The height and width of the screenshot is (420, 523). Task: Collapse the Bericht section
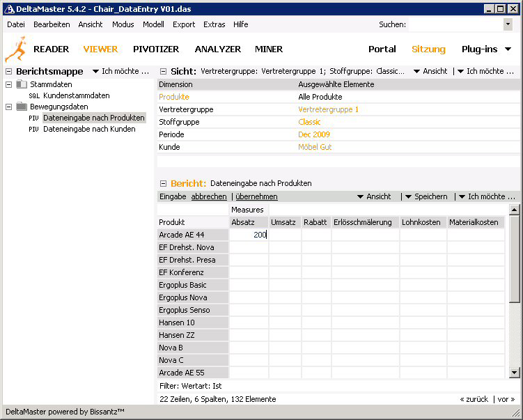(163, 183)
